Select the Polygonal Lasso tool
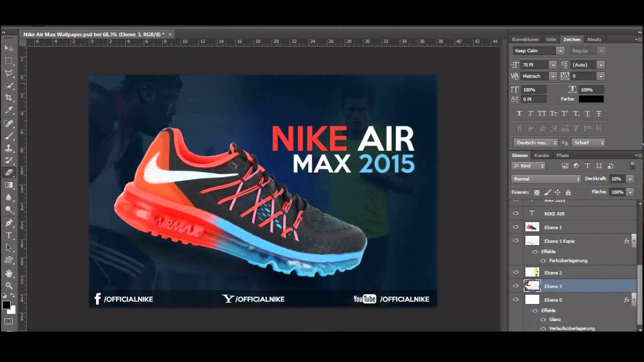 [9, 73]
